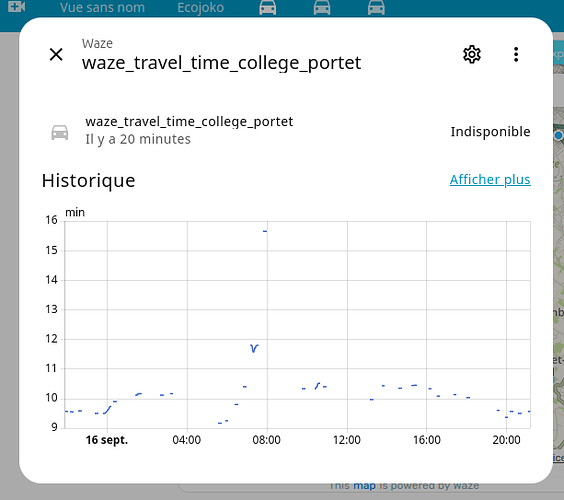The height and width of the screenshot is (500, 564).
Task: Open entity settings gear icon
Action: (x=472, y=55)
